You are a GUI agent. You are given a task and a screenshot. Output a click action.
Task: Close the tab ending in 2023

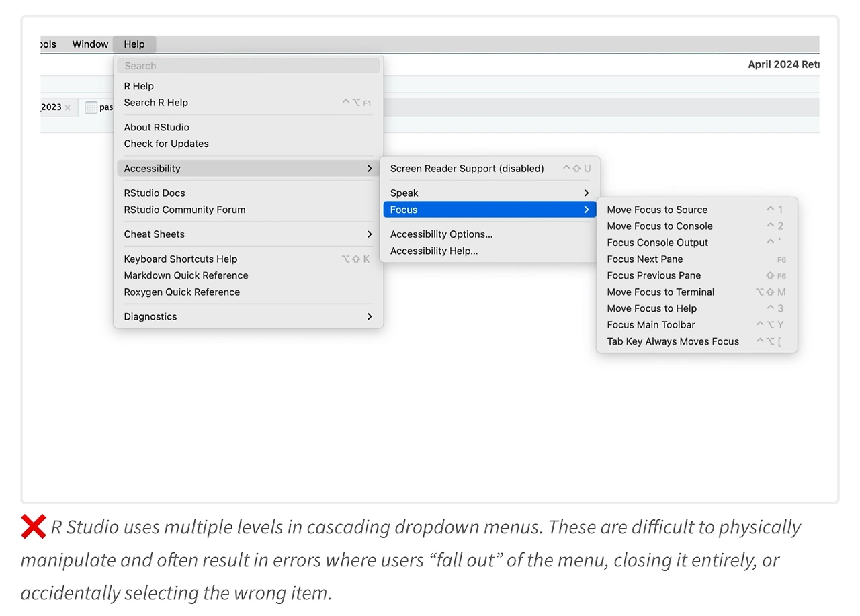coord(67,107)
